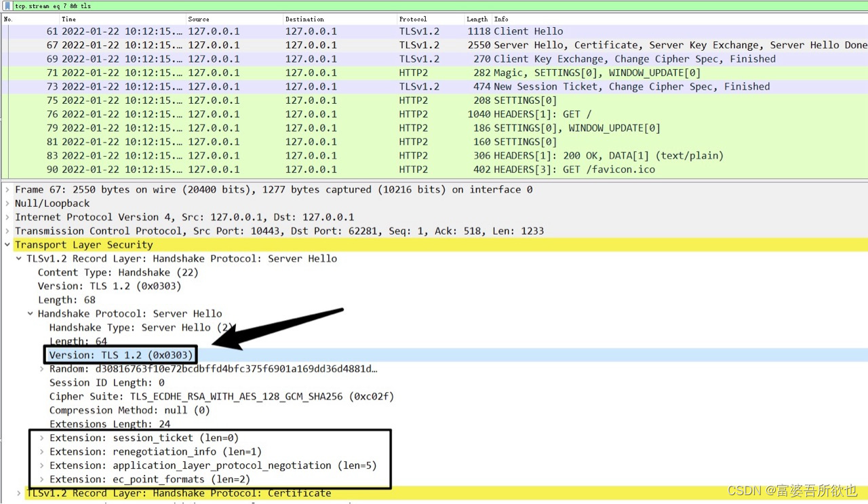Collapse the TLSv1.2 Server Hello record layer
Screen dimensions: 868x504
tap(18, 258)
